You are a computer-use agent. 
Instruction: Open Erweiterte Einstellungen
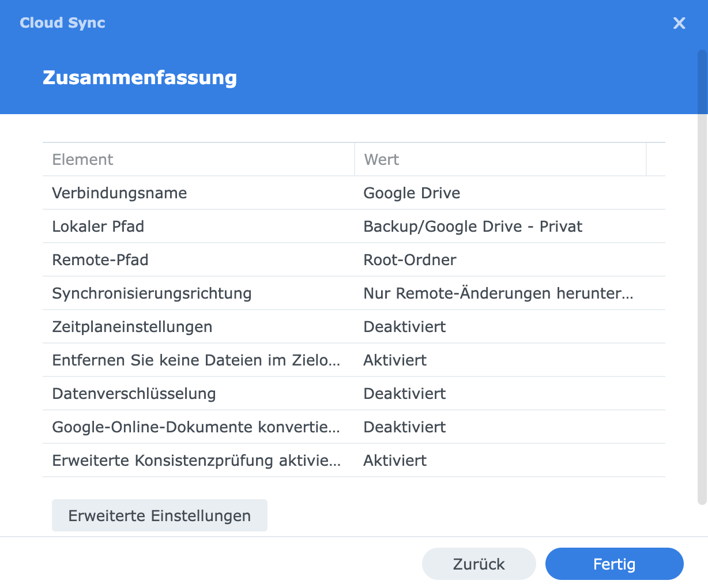point(160,515)
